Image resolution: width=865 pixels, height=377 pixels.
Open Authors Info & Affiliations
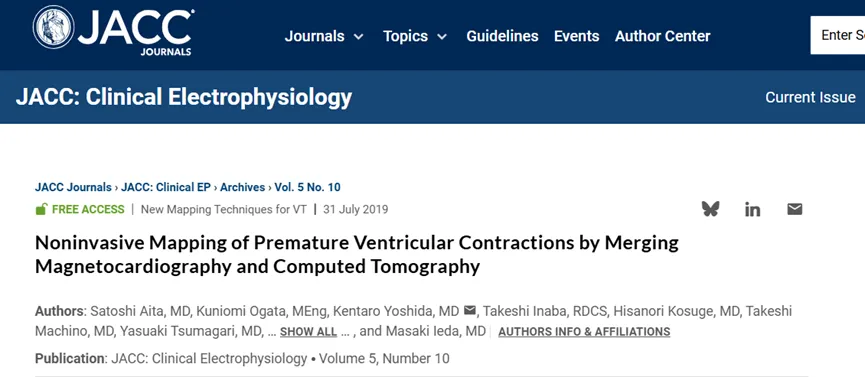(584, 332)
